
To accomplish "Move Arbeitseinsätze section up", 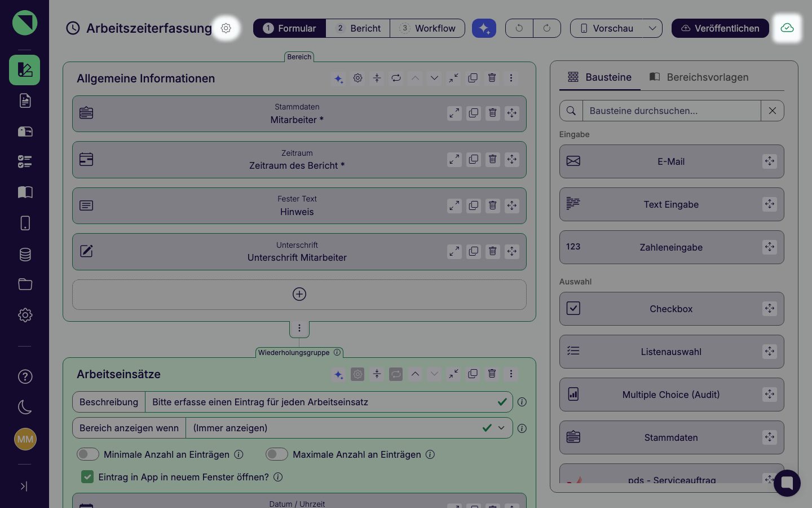I will (x=415, y=374).
